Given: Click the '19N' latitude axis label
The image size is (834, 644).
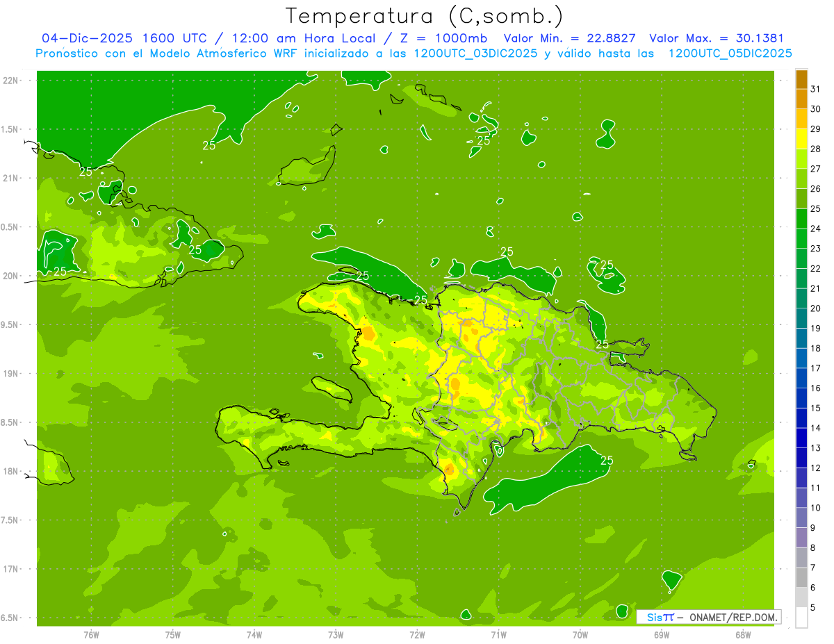Looking at the screenshot, I should tap(12, 373).
